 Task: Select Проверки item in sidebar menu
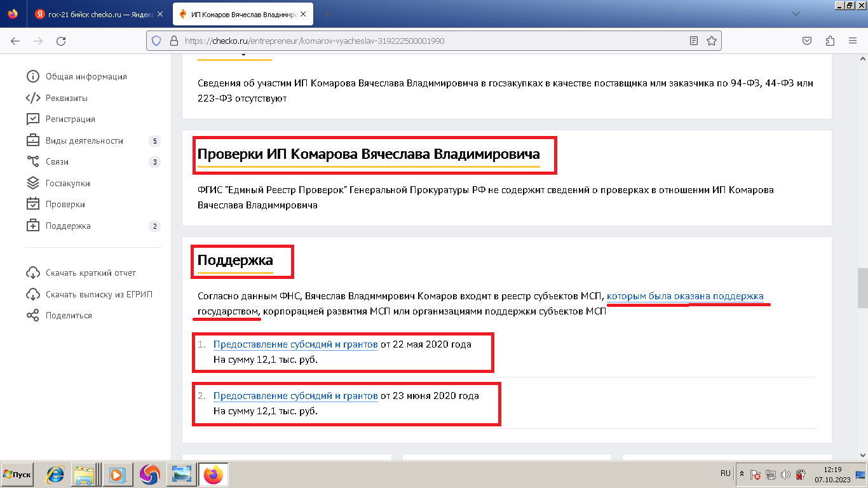coord(65,205)
